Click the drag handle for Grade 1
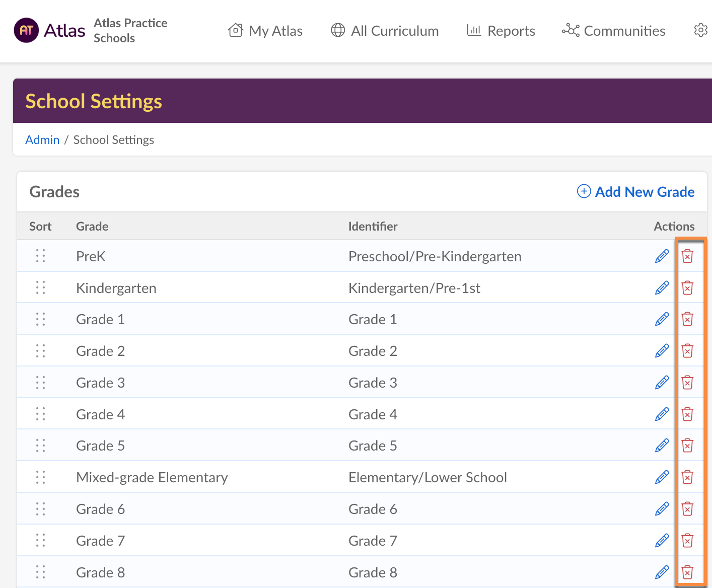 41,319
